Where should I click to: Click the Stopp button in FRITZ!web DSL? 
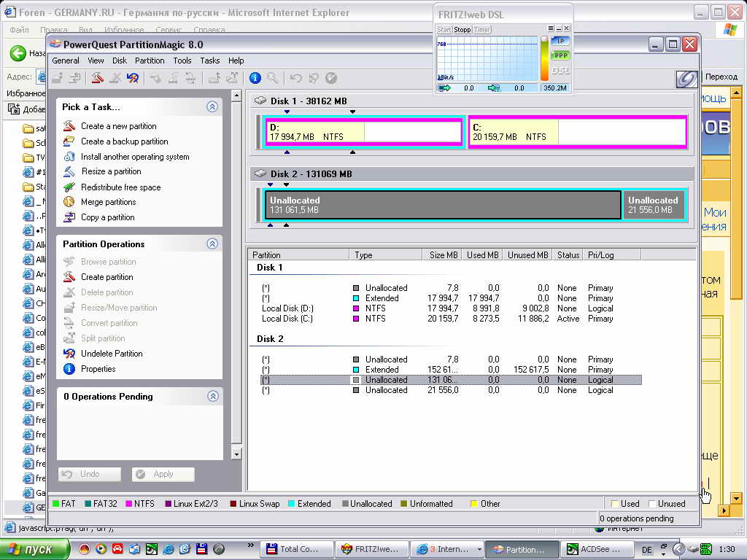click(462, 29)
